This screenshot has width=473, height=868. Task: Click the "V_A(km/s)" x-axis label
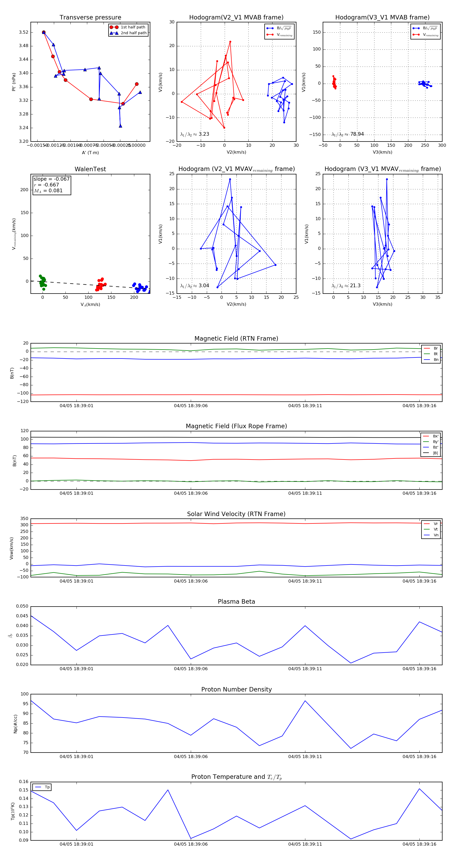click(x=90, y=305)
